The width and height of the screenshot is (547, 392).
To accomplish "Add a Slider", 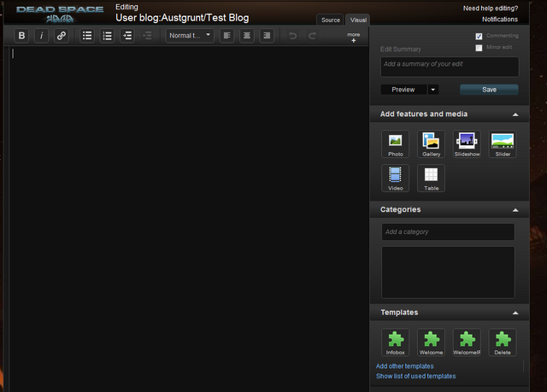I will (503, 144).
